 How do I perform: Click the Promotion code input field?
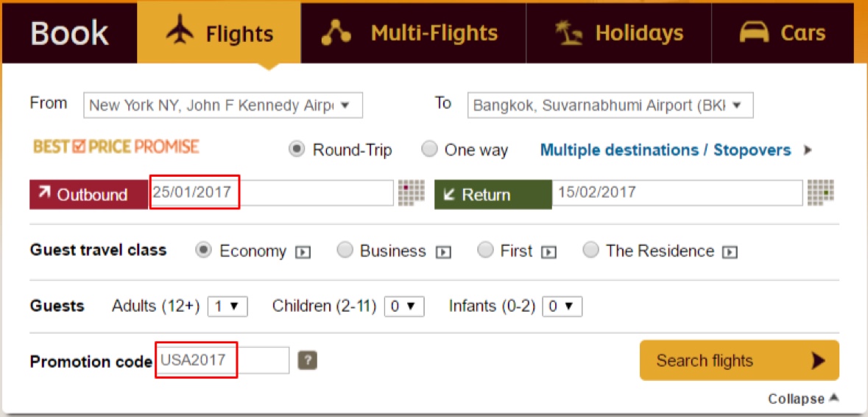coord(222,360)
